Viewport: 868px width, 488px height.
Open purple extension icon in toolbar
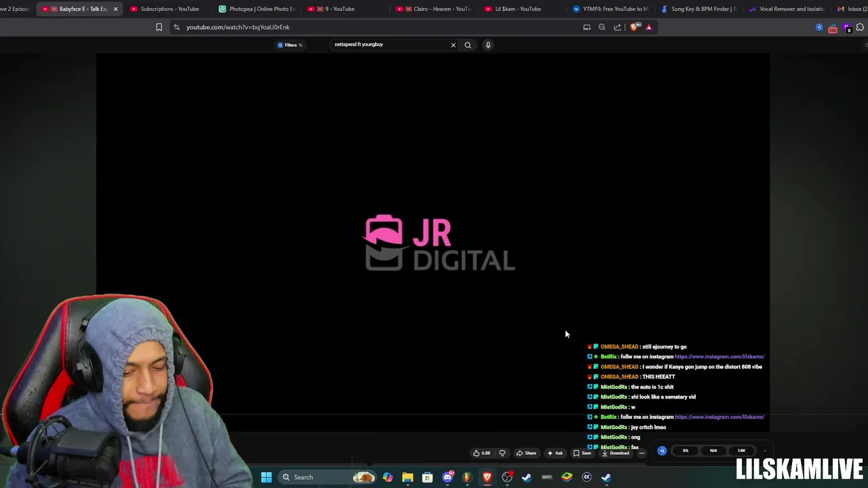pos(847,28)
